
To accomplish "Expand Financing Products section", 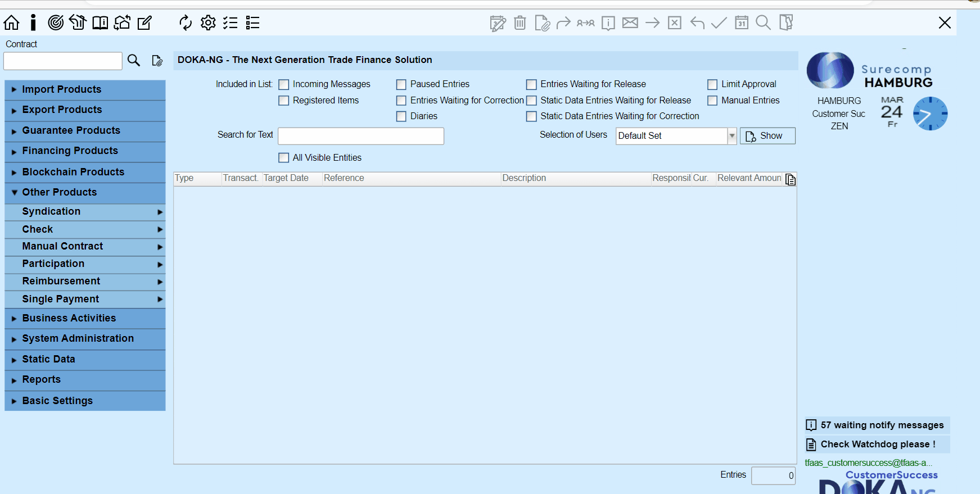I will (x=85, y=151).
